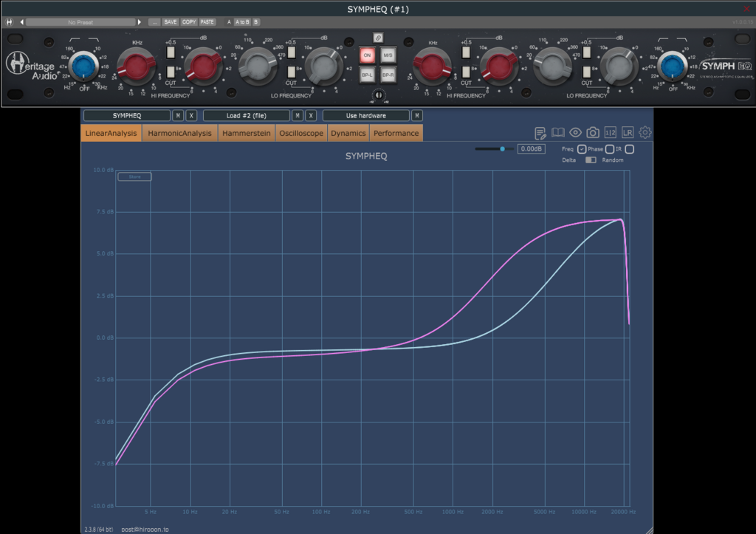
Task: Toggle left channel HI CUT switch
Action: point(171,72)
